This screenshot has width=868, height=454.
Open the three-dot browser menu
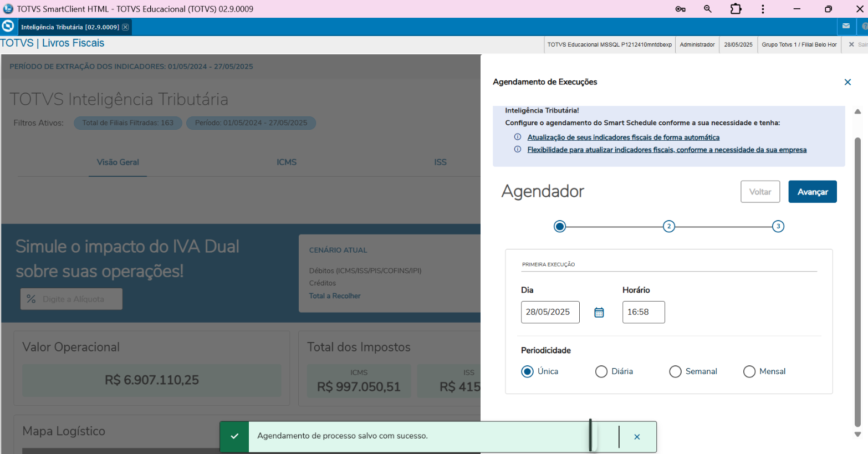[x=763, y=9]
